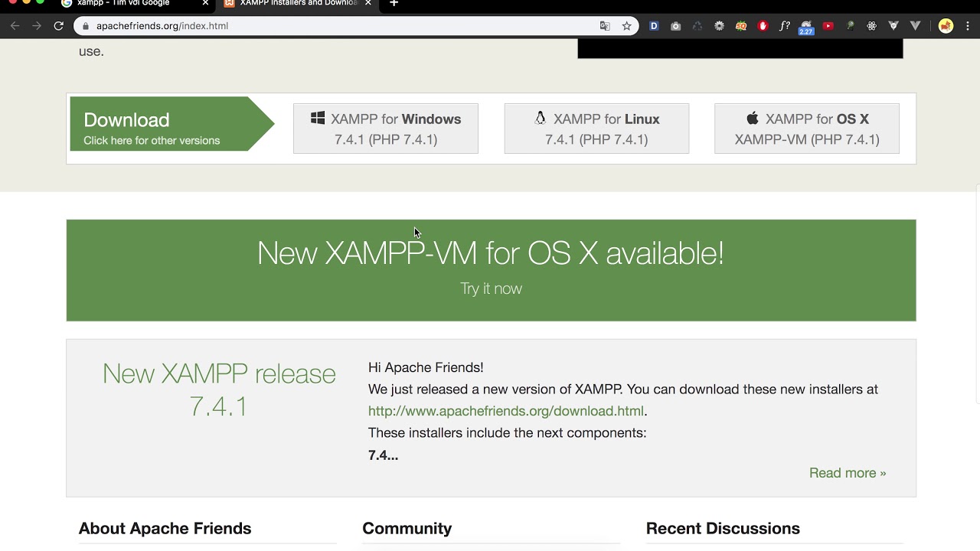Click the Hi Apache Friends! text

426,367
